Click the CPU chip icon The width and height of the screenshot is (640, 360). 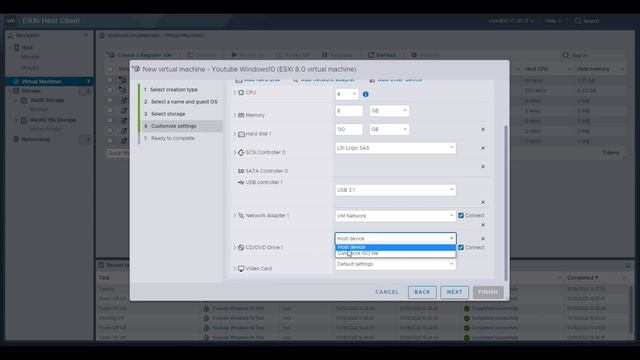241,93
